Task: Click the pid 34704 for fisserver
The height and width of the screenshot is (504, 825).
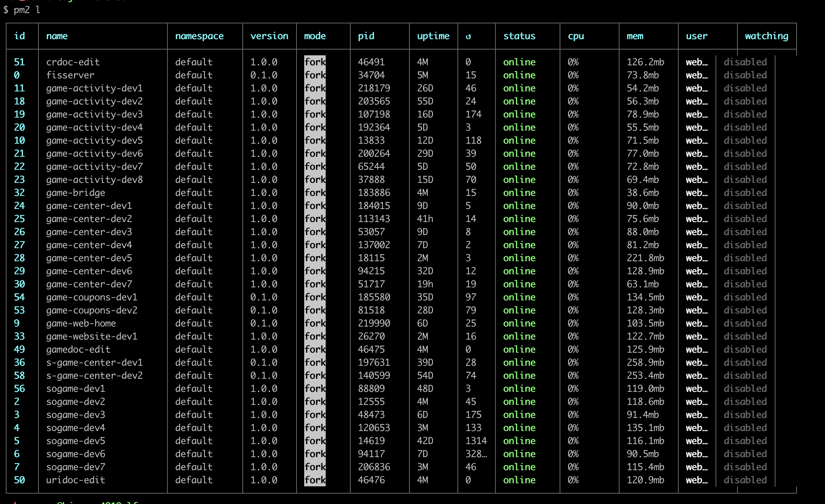Action: (x=371, y=75)
